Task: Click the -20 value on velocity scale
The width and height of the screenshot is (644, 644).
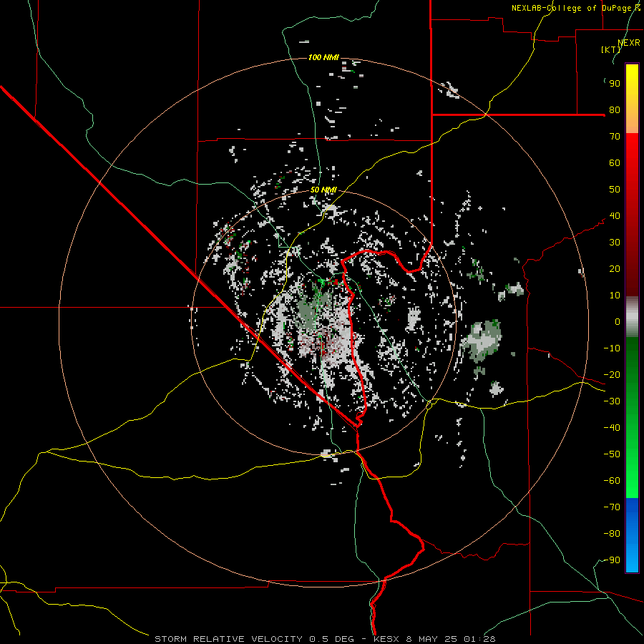Action: pos(612,375)
